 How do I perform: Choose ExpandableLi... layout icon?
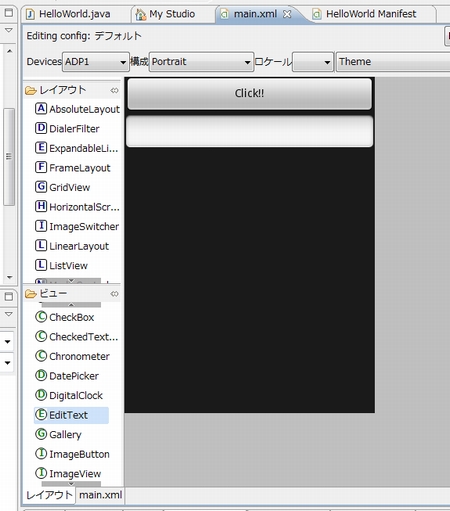pos(41,148)
